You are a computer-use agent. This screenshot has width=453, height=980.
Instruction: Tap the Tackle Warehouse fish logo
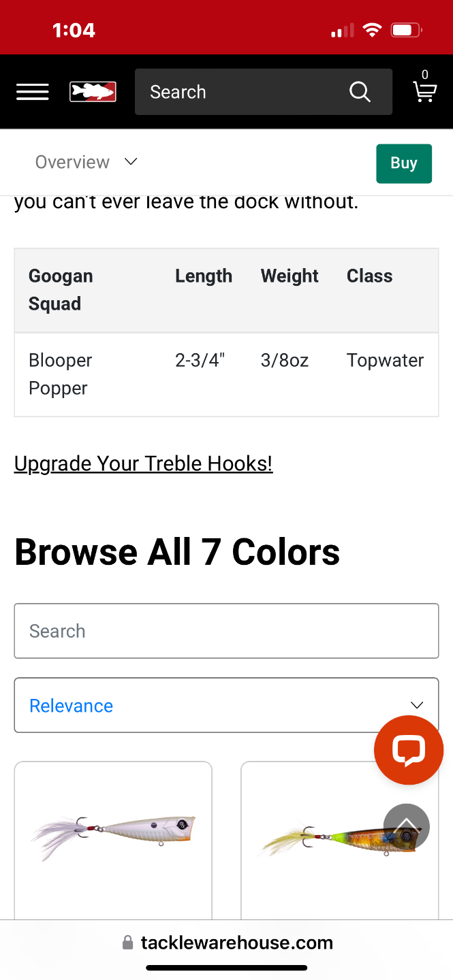point(93,92)
